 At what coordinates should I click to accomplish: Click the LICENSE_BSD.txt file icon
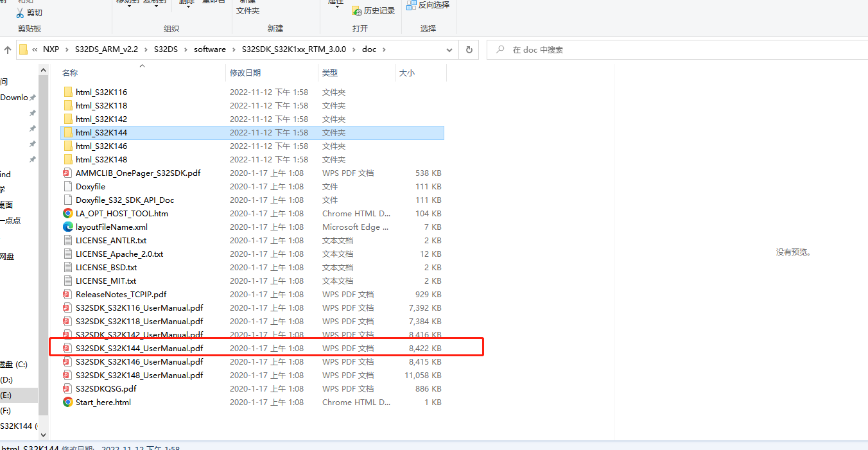tap(68, 267)
